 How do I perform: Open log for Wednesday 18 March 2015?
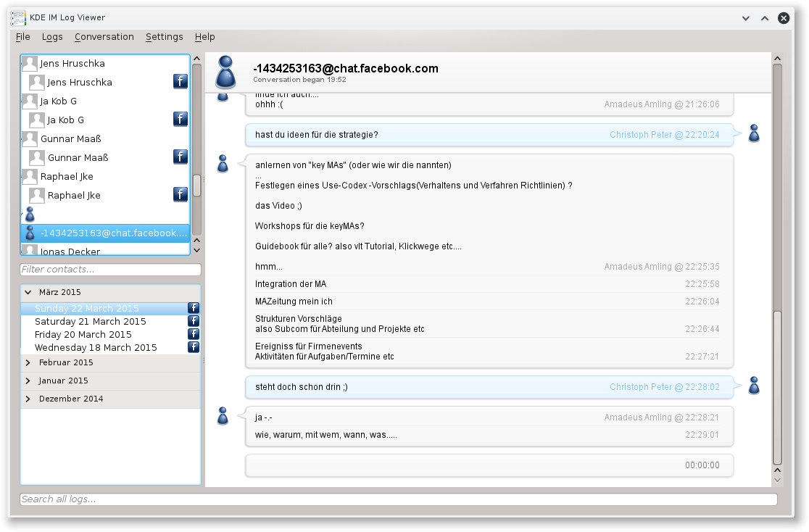pyautogui.click(x=110, y=347)
